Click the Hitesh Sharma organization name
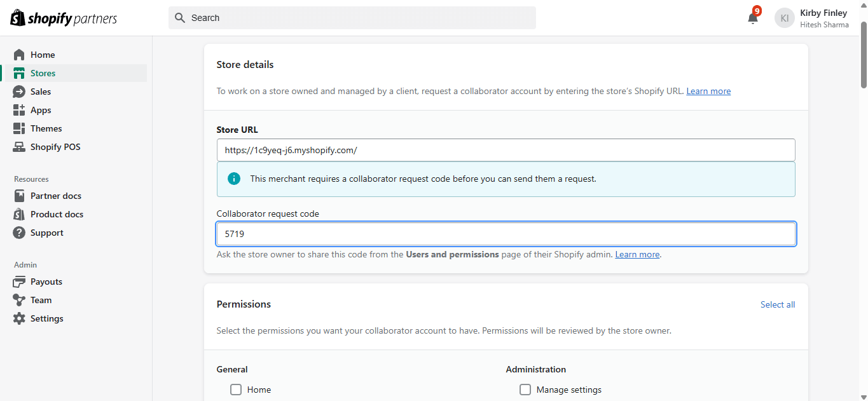Screen dimensions: 868x401 tap(824, 25)
